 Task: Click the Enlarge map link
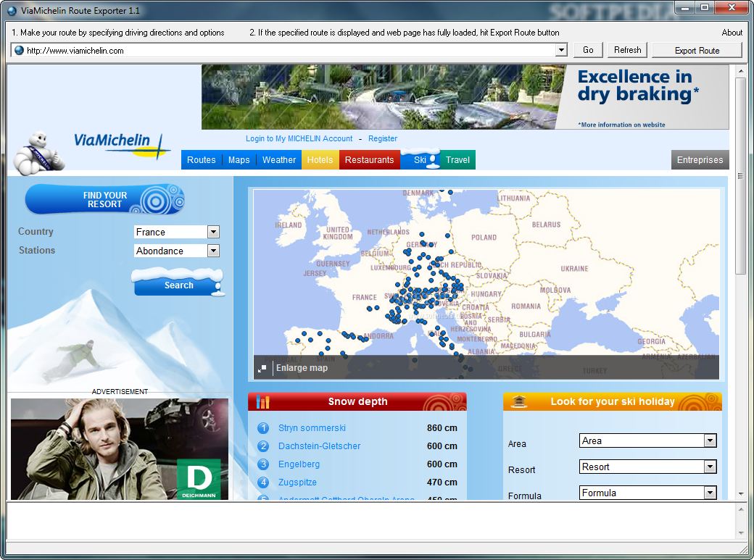pos(302,368)
